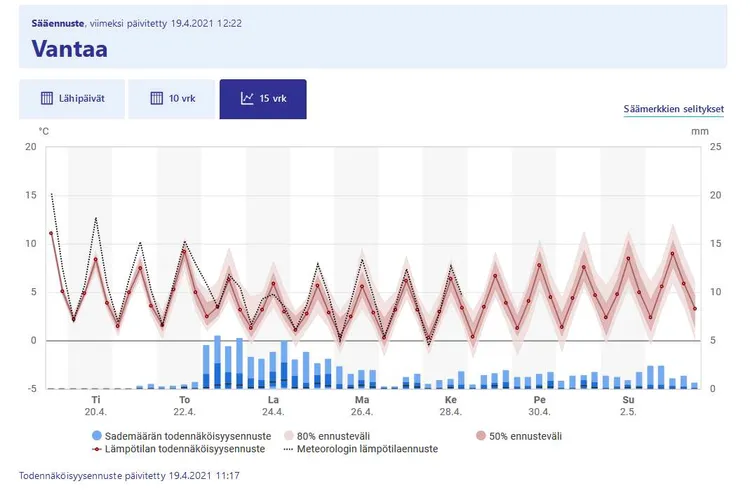Screen dimensions: 750x500
Task: Click the Vantaa location heading
Action: coord(69,48)
